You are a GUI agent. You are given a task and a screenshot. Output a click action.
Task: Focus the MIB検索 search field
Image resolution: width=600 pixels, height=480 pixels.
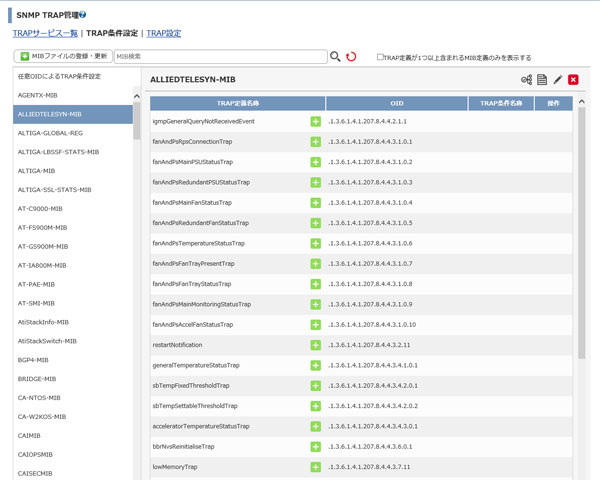(x=221, y=56)
